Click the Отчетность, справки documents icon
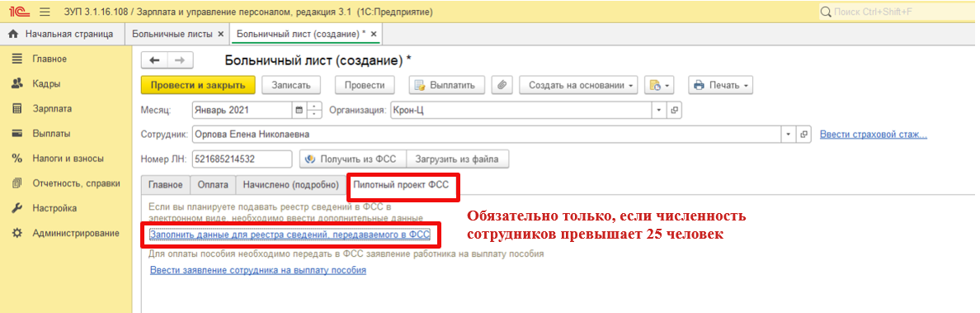This screenshot has height=313, width=980. tap(17, 183)
